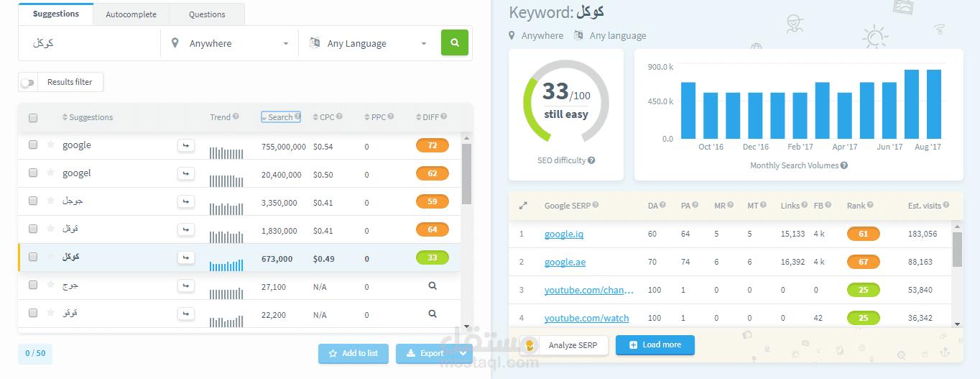
Task: Switch to the Questions tab
Action: click(207, 14)
